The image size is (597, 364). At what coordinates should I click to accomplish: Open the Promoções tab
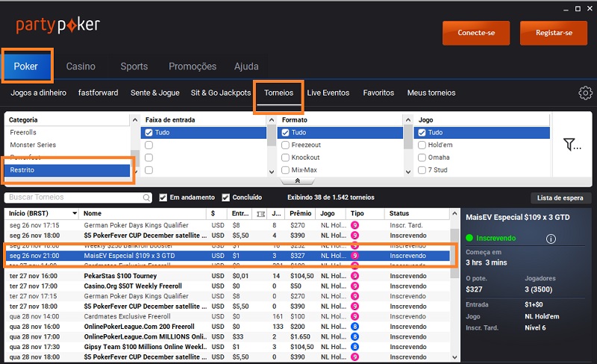(x=193, y=66)
